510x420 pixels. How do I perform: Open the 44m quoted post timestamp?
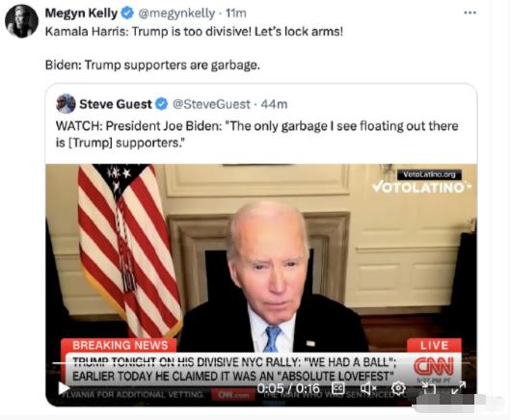pyautogui.click(x=274, y=104)
